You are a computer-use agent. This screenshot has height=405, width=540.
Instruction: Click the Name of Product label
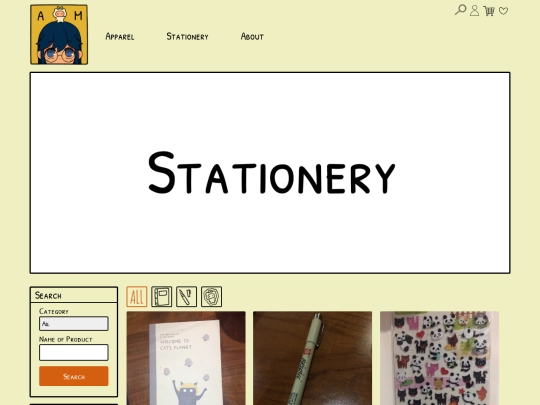click(x=65, y=339)
